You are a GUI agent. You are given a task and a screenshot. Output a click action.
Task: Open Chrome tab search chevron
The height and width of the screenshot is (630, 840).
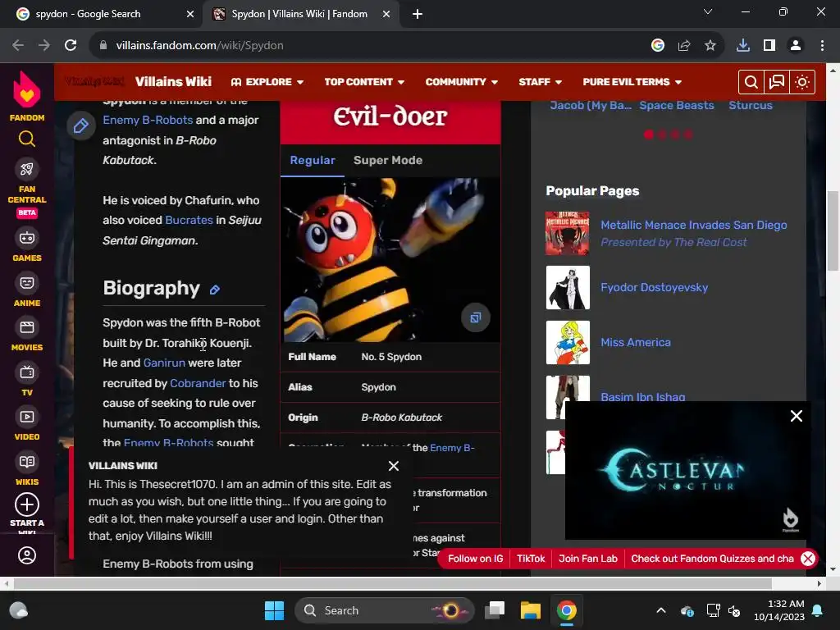coord(708,11)
